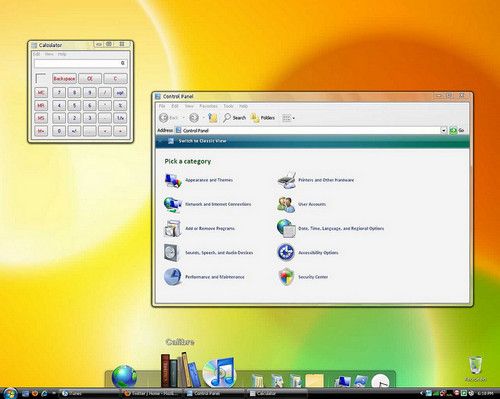This screenshot has height=399, width=500.
Task: Click the divide key in Calculator
Action: pos(105,92)
